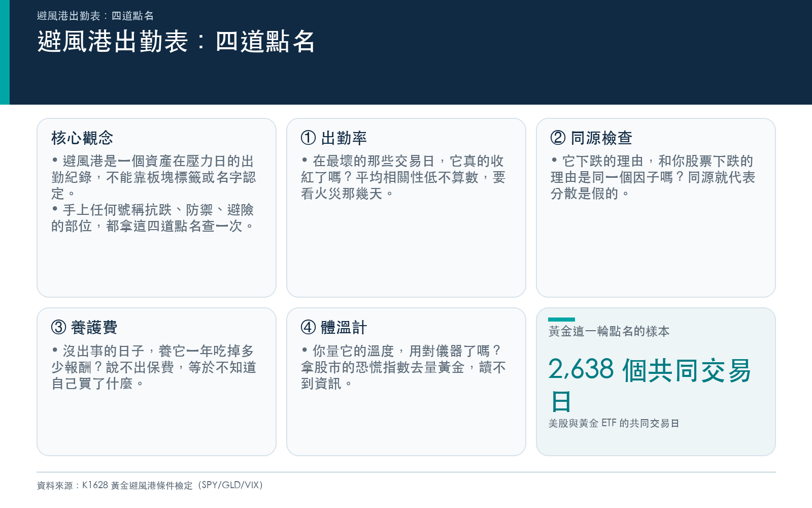Select the ④ 體溫計 heading

pos(334,327)
